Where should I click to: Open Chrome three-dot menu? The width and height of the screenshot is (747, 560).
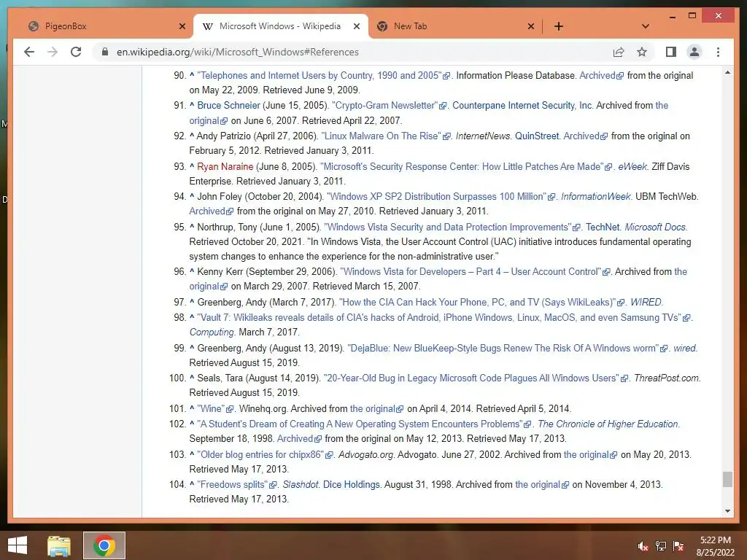pyautogui.click(x=718, y=52)
